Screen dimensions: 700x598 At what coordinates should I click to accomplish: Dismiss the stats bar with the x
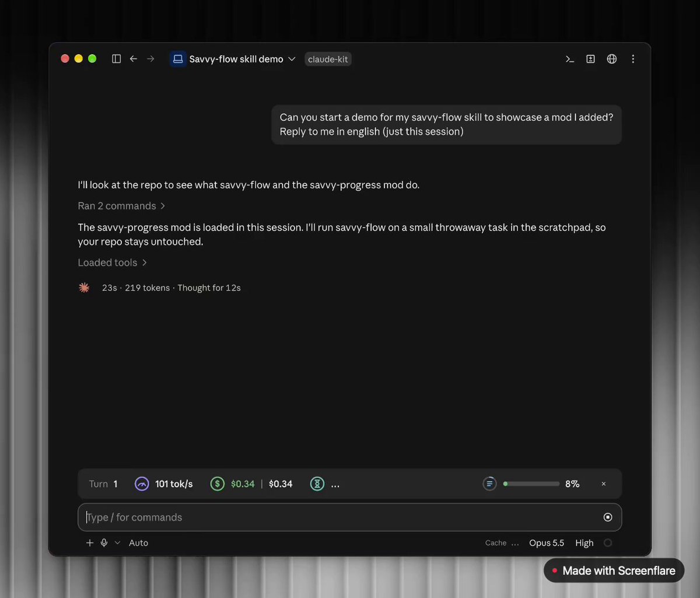tap(604, 484)
